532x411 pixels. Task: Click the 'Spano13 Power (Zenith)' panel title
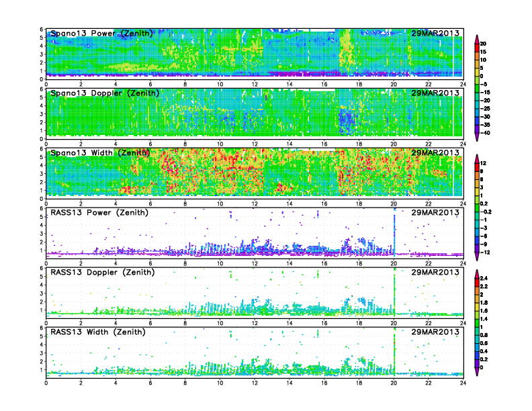[x=101, y=33]
